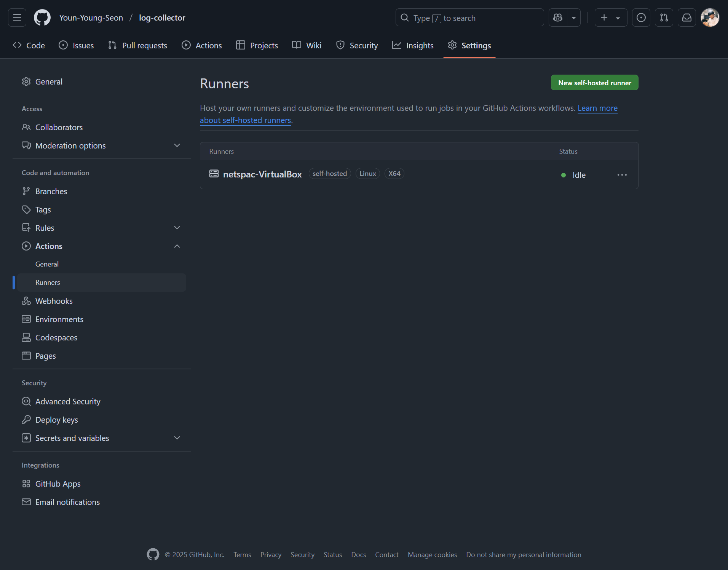Viewport: 728px width, 570px height.
Task: Open General settings in sidebar
Action: point(102,81)
